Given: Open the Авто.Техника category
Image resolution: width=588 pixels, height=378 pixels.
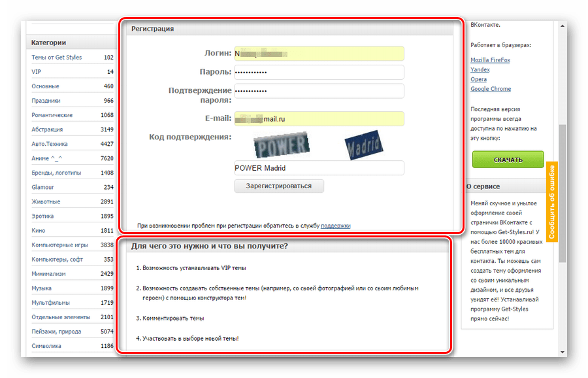Looking at the screenshot, I should [50, 144].
